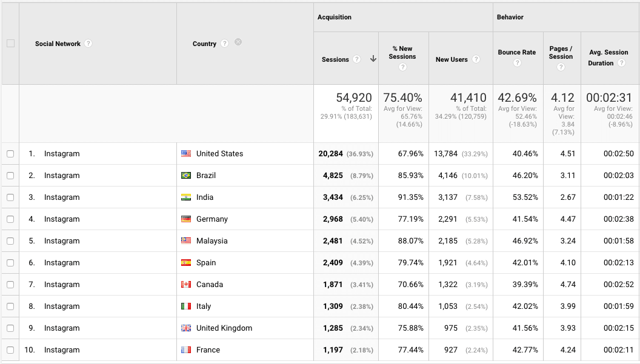This screenshot has height=364, width=640.
Task: Check the United States row checkbox
Action: (x=10, y=154)
